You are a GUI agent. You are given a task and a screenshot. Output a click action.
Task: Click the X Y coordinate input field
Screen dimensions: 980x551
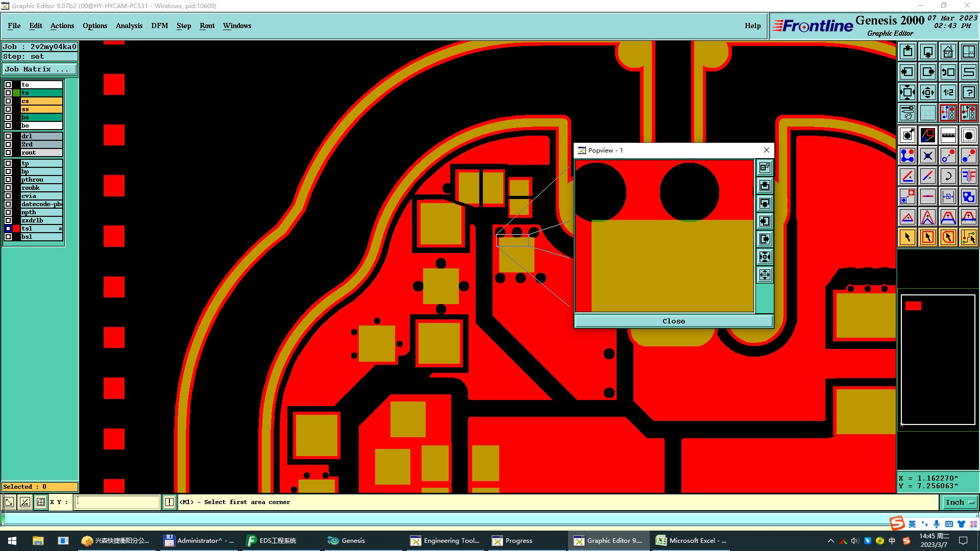click(x=117, y=502)
